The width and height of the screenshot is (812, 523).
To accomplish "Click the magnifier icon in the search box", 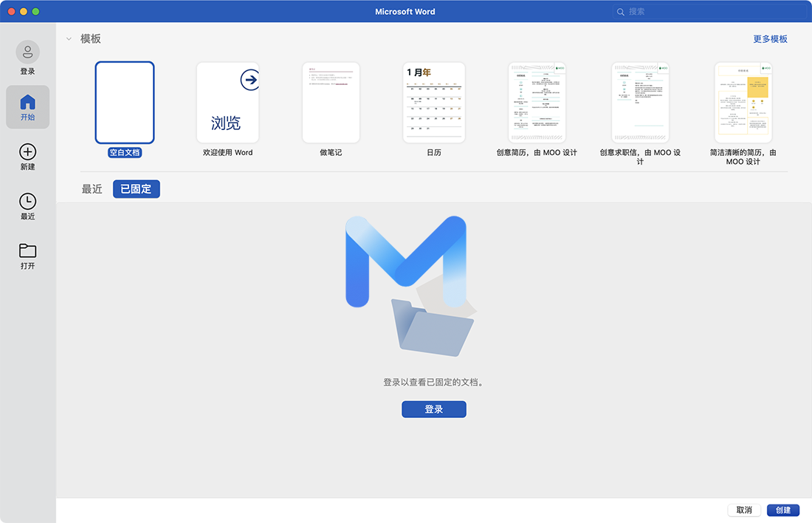I will [x=620, y=12].
